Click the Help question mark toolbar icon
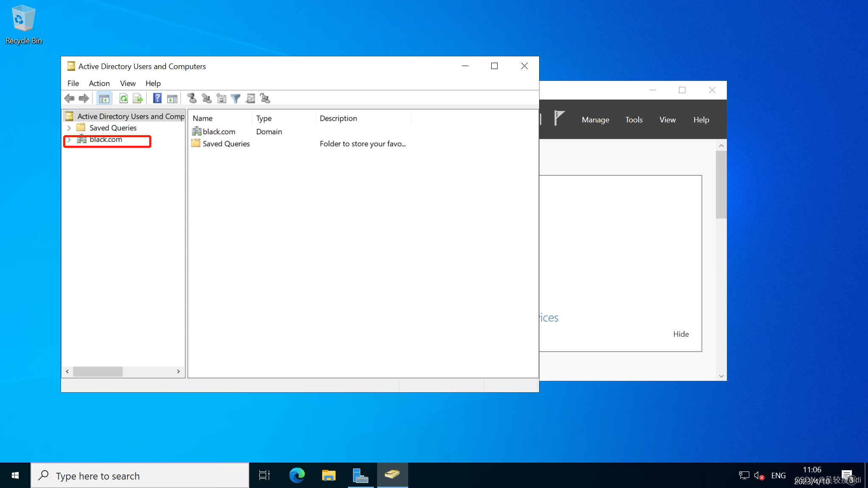This screenshot has height=488, width=868. (157, 98)
